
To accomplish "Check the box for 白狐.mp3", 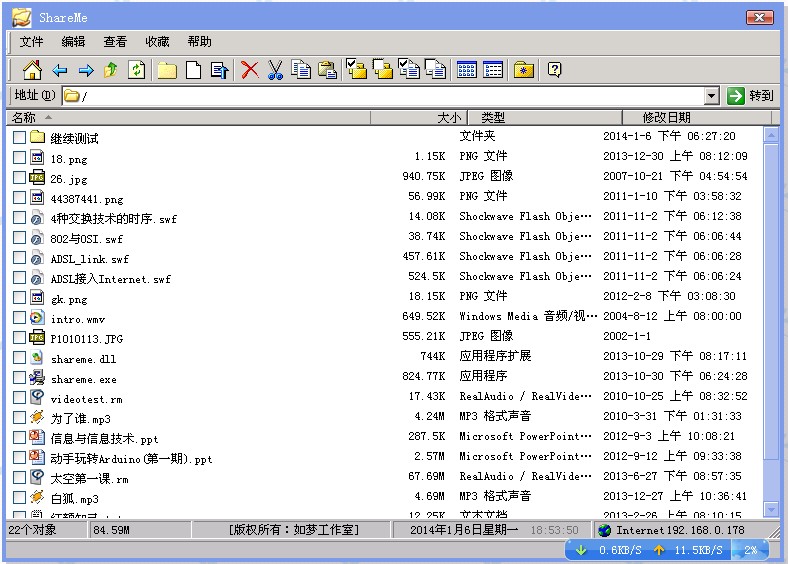I will point(19,498).
